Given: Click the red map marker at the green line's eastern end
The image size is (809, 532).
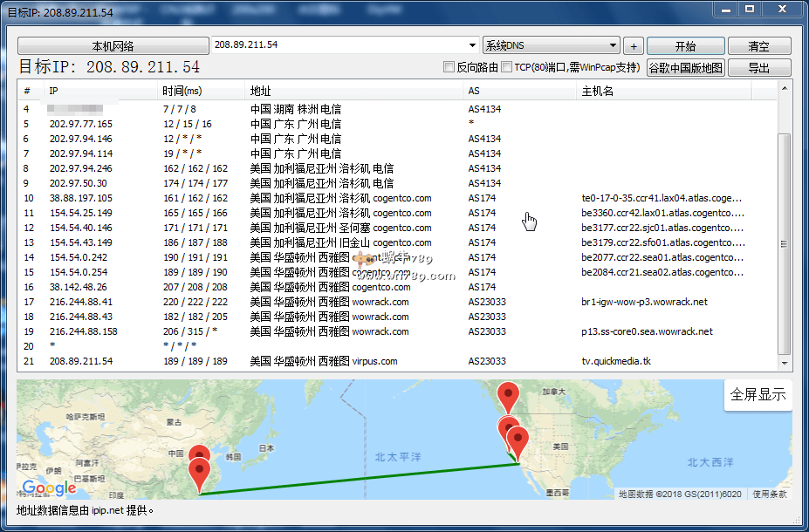Looking at the screenshot, I should coord(518,441).
